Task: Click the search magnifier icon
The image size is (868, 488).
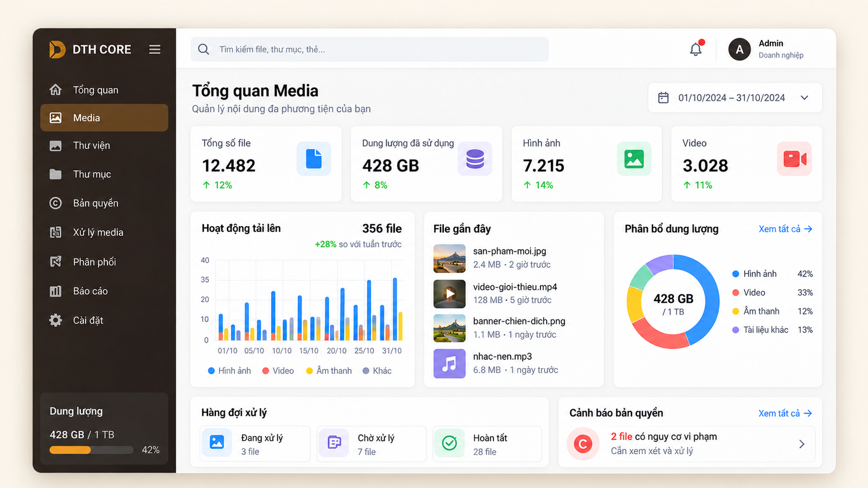Action: tap(203, 49)
